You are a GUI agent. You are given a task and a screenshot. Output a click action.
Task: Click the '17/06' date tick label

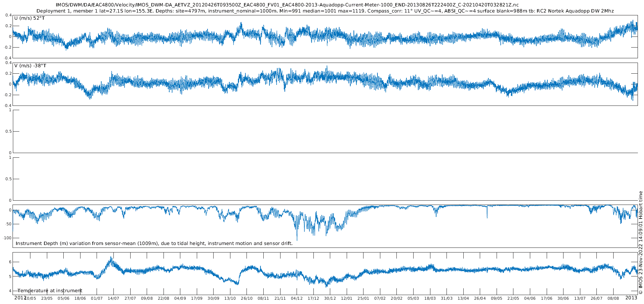[546, 298]
